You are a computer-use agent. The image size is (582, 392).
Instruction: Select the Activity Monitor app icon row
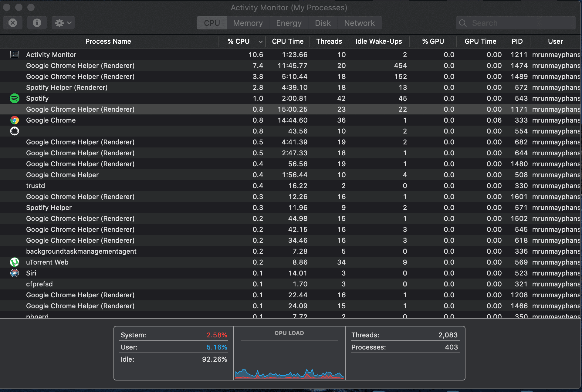(x=15, y=55)
